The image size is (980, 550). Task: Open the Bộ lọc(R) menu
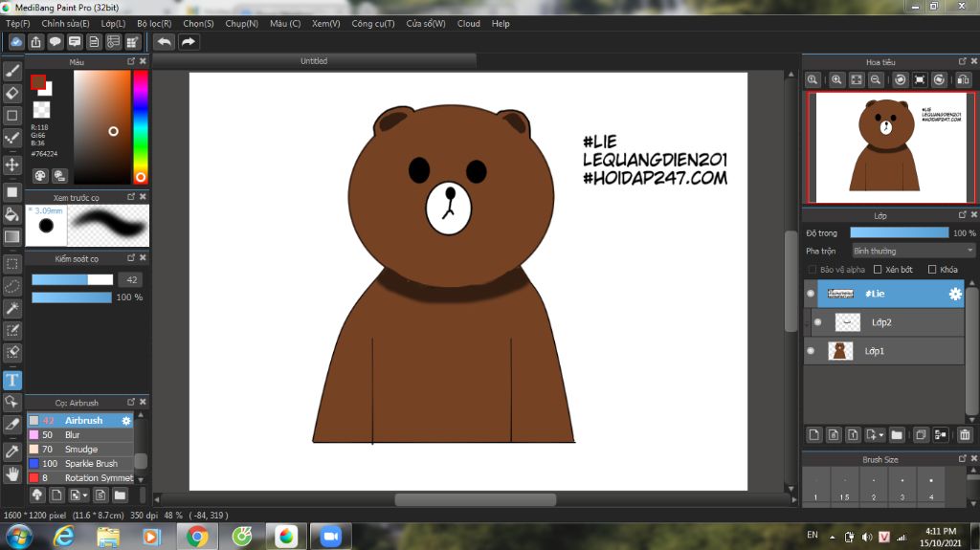coord(154,23)
